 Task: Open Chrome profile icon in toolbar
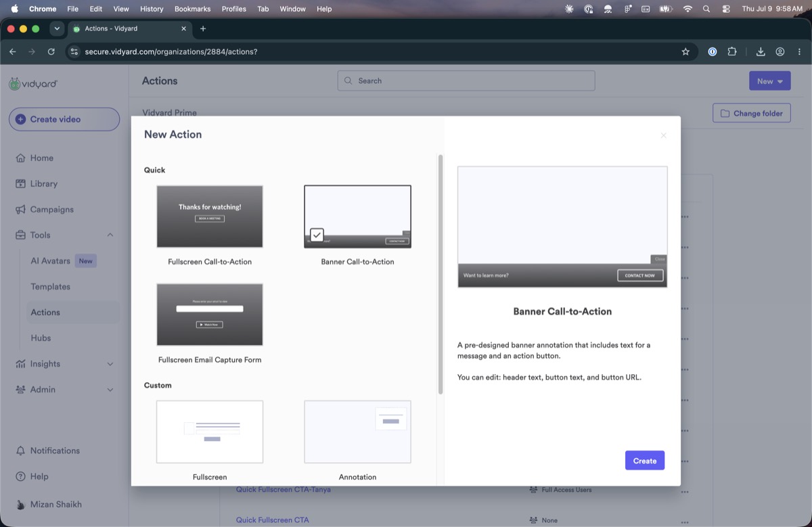pyautogui.click(x=780, y=51)
